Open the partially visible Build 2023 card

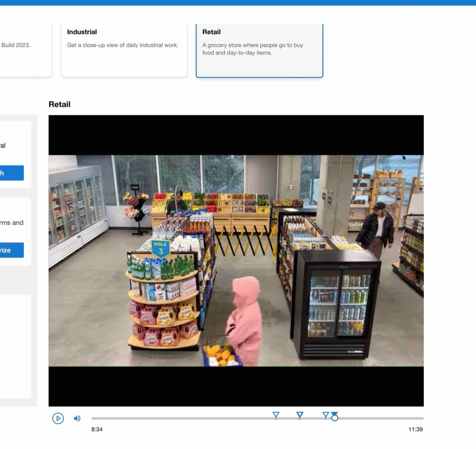coord(24,50)
